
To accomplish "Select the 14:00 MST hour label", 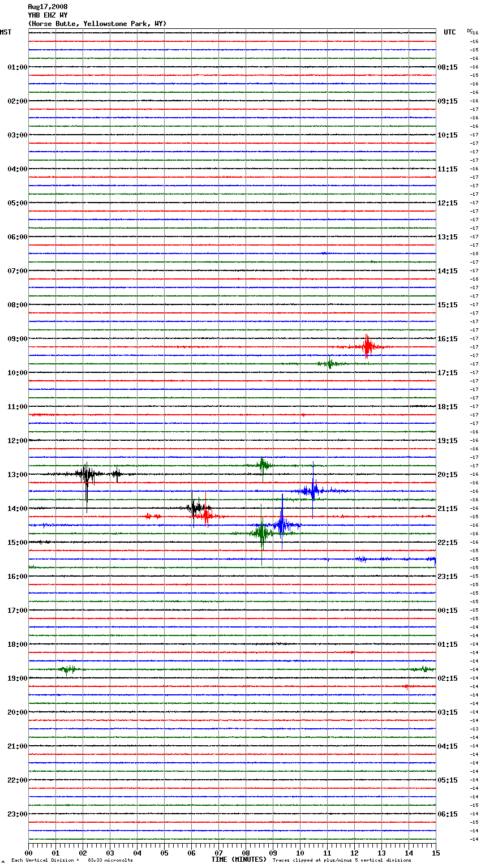I will point(17,509).
